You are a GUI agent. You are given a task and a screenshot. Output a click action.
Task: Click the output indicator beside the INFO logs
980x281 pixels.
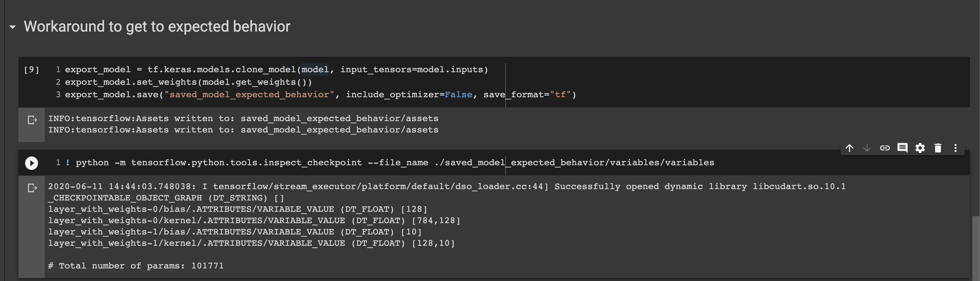(32, 120)
